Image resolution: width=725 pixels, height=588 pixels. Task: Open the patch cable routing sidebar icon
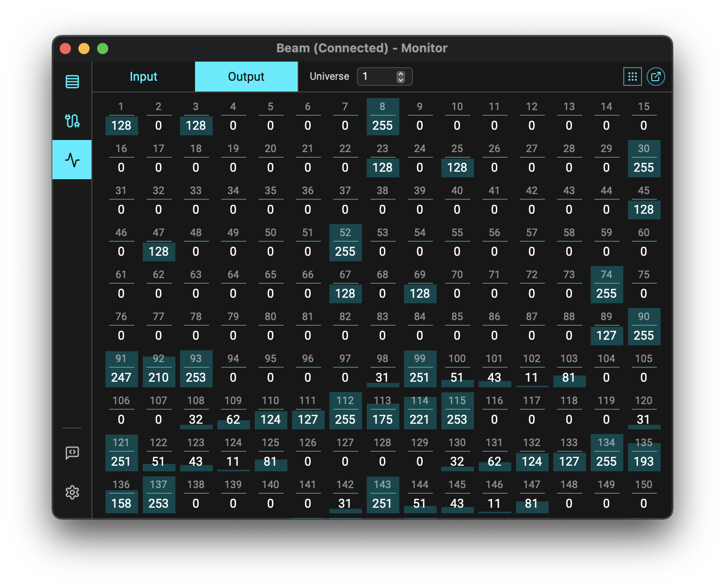[x=72, y=121]
